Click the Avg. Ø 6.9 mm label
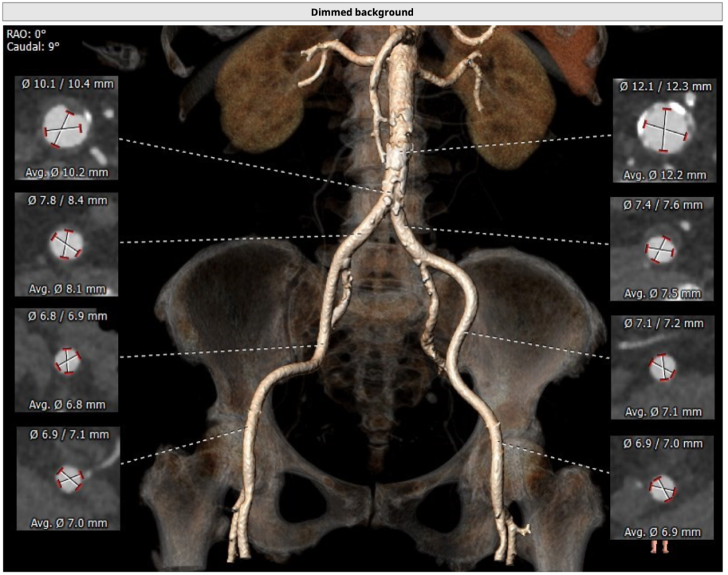Screen dimensions: 728x575 click(663, 532)
